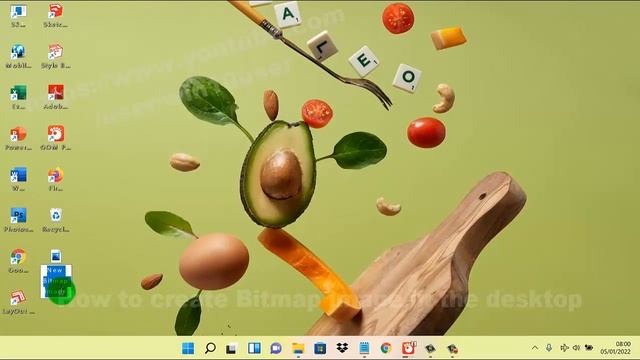The height and width of the screenshot is (360, 640).
Task: Open Microsoft Store from taskbar
Action: [x=320, y=348]
